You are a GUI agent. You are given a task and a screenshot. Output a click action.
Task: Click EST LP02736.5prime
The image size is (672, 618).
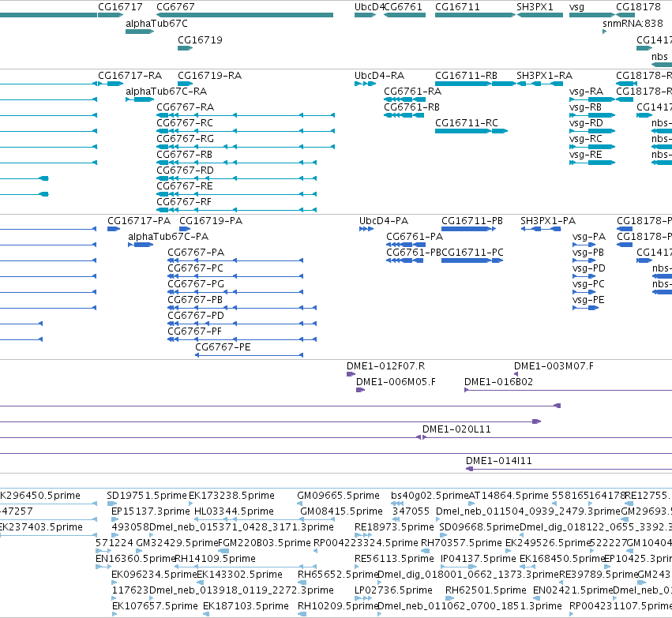[393, 590]
